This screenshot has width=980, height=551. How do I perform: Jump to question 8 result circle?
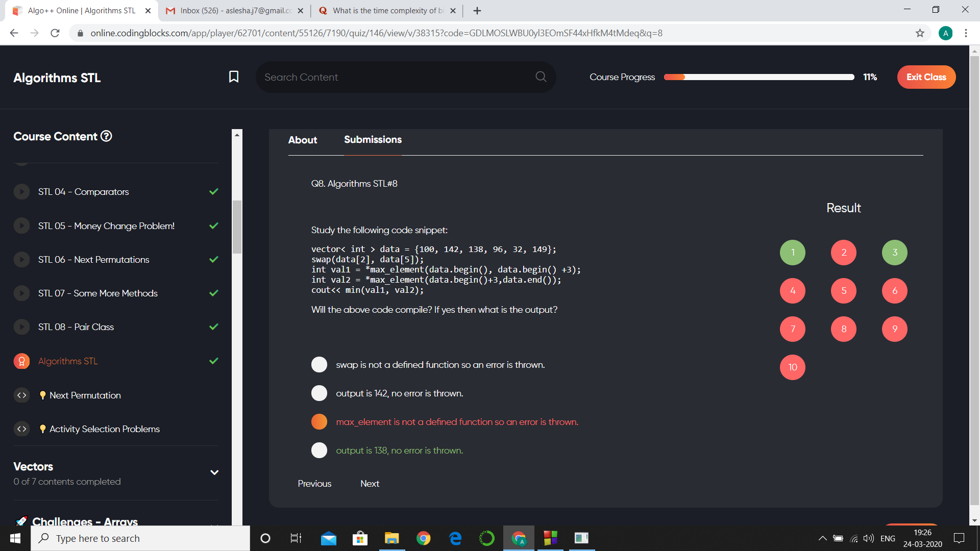tap(844, 329)
